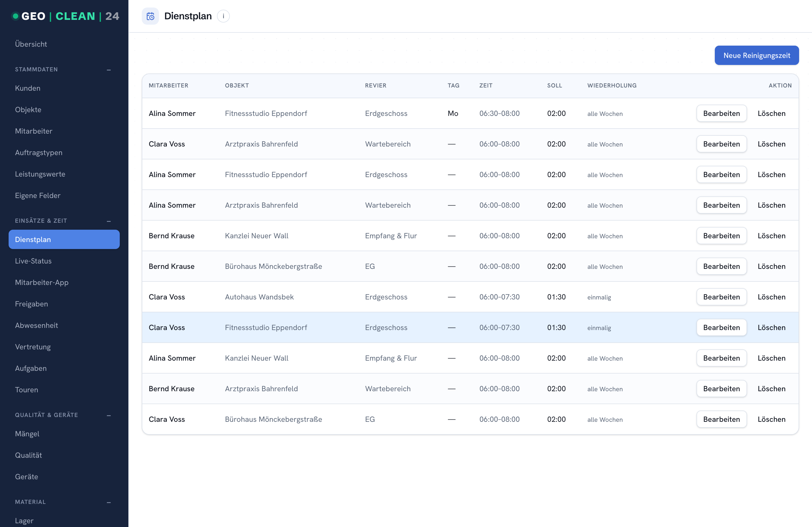The height and width of the screenshot is (527, 812).
Task: Edit Bernd Krause Kanzlei Neuer Wall row
Action: coord(721,236)
